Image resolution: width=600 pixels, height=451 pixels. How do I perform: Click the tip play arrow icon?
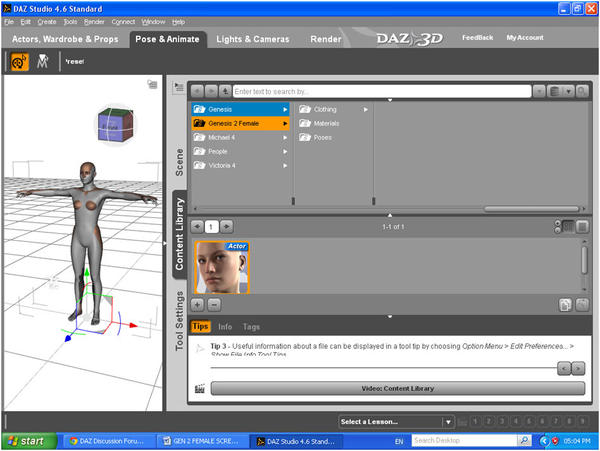(200, 348)
